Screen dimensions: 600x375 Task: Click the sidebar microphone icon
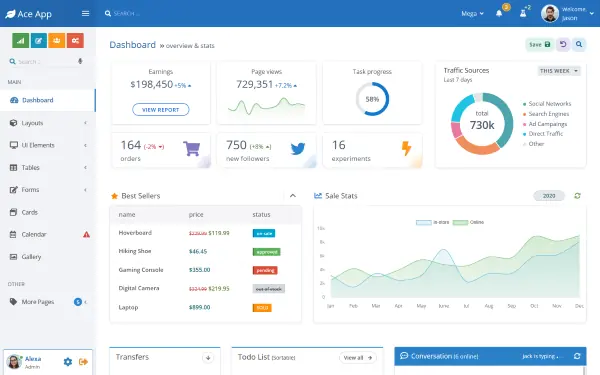[80, 61]
